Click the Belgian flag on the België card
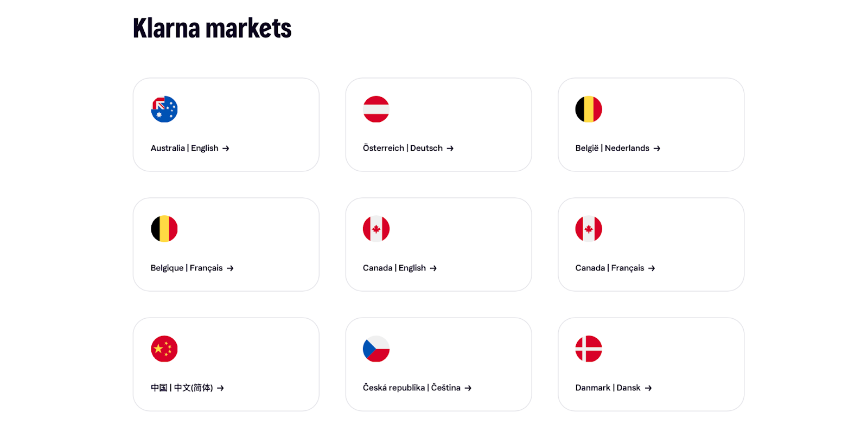 (x=588, y=109)
